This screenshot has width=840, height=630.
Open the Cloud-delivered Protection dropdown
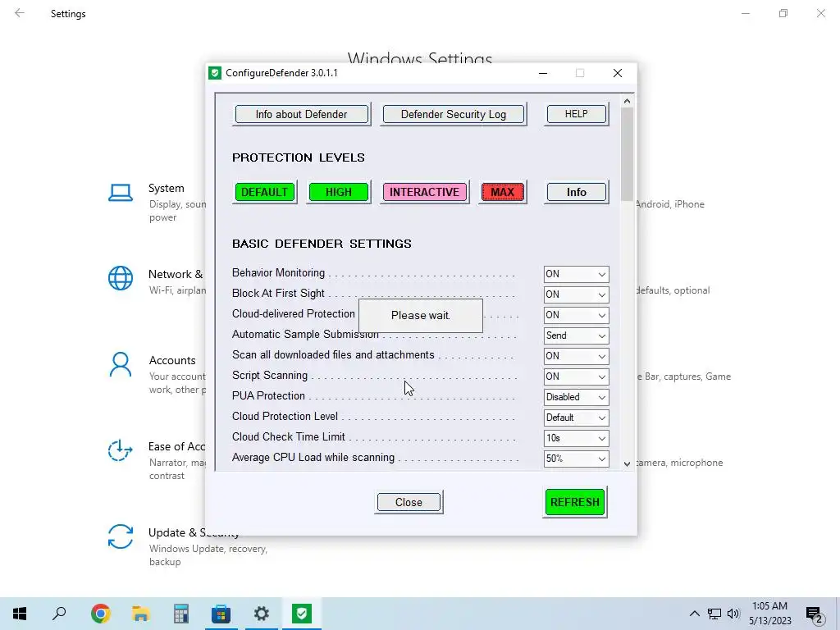point(577,315)
